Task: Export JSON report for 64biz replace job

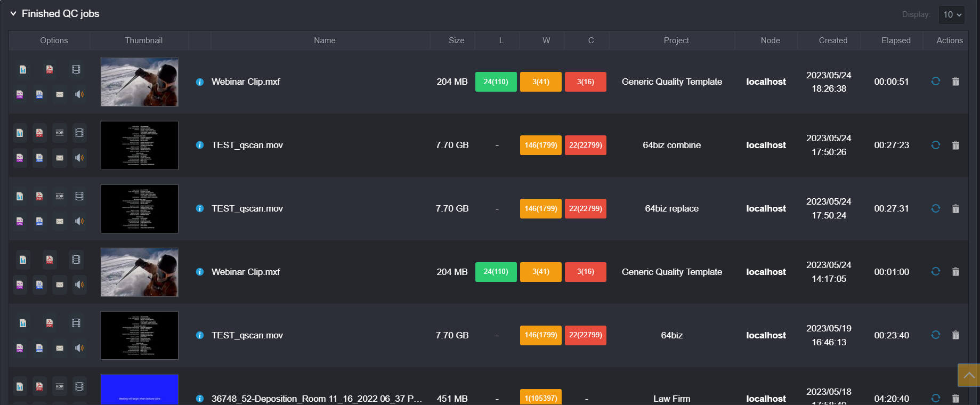Action: pos(39,221)
